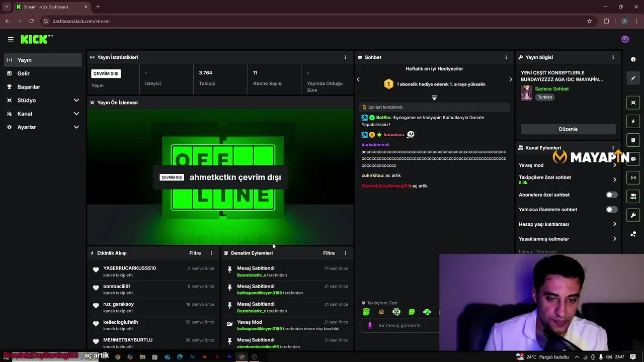Select the follower bombacııi61 in the activity feed
Viewport: 644px width, 362px height.
117,286
